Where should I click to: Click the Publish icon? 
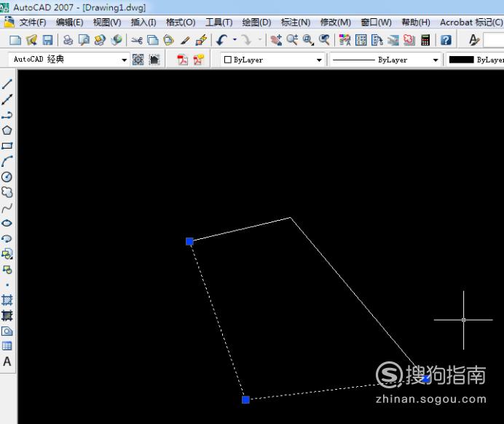pyautogui.click(x=100, y=40)
